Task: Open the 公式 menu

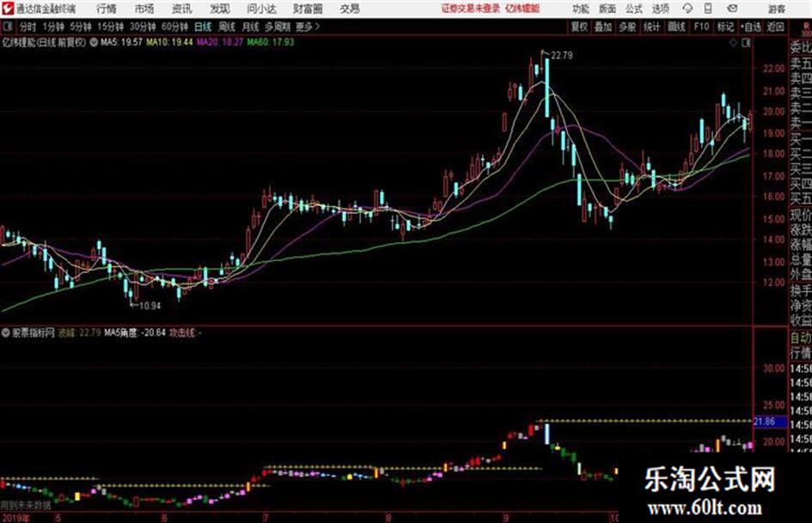Action: [x=634, y=9]
